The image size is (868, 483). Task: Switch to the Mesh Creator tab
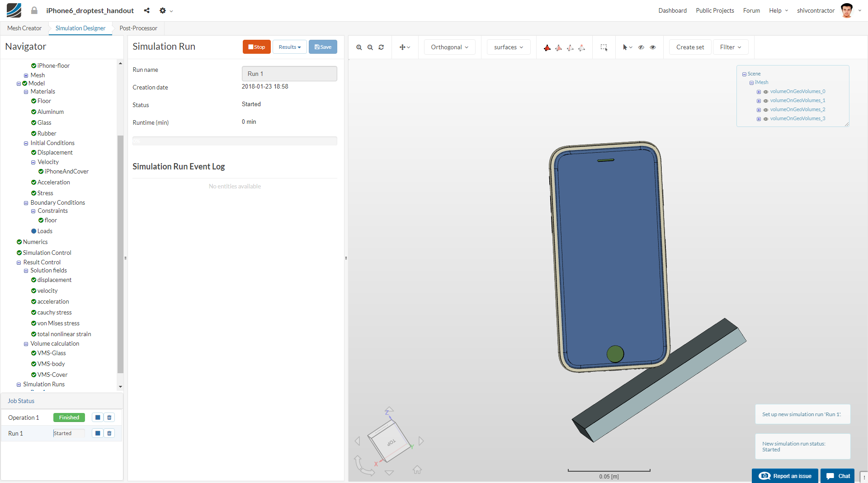[x=24, y=28]
